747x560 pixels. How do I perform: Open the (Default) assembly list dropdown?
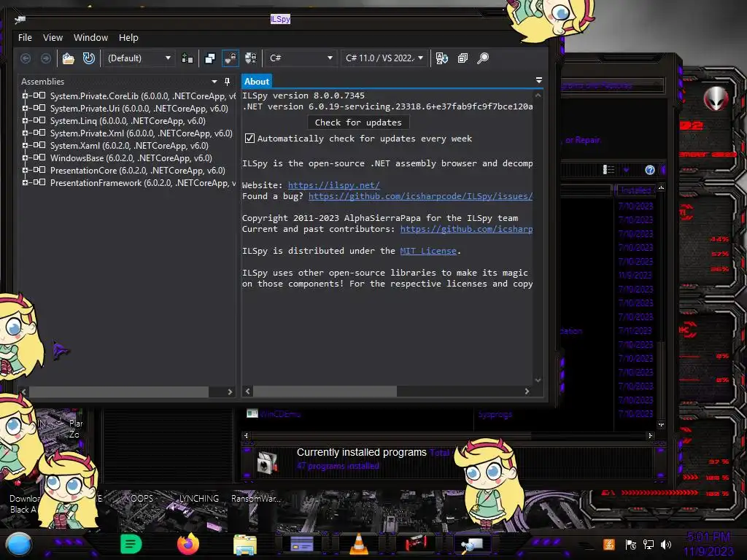(139, 58)
